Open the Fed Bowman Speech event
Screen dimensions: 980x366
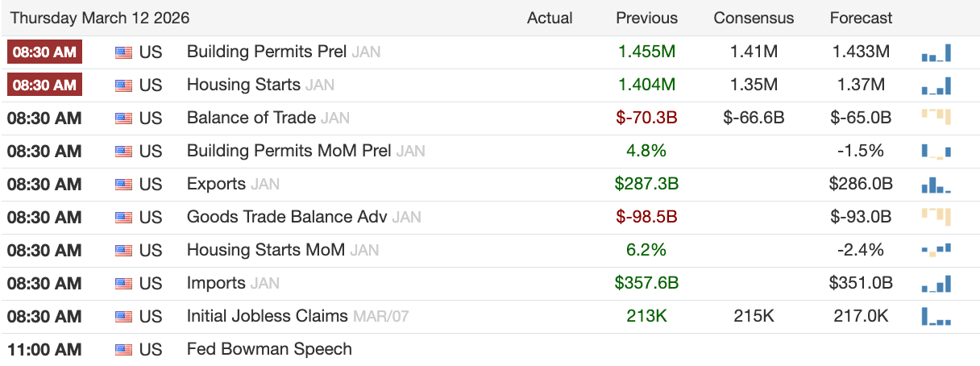coord(269,349)
